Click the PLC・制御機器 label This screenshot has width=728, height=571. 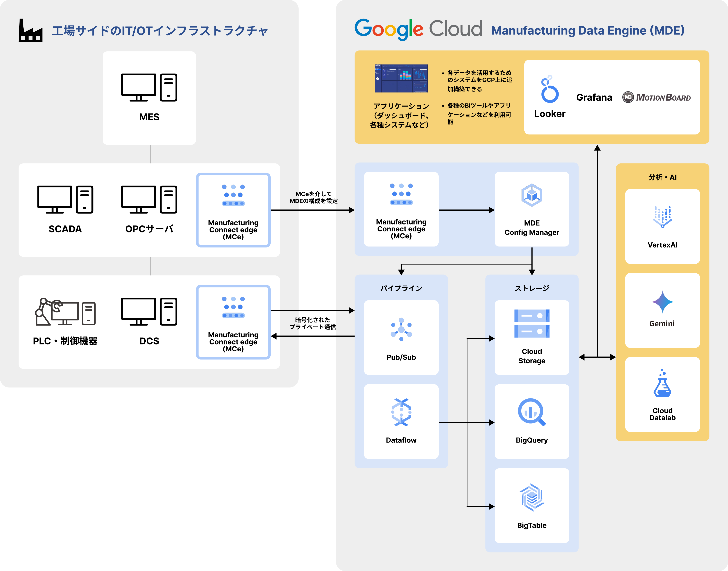pyautogui.click(x=65, y=341)
